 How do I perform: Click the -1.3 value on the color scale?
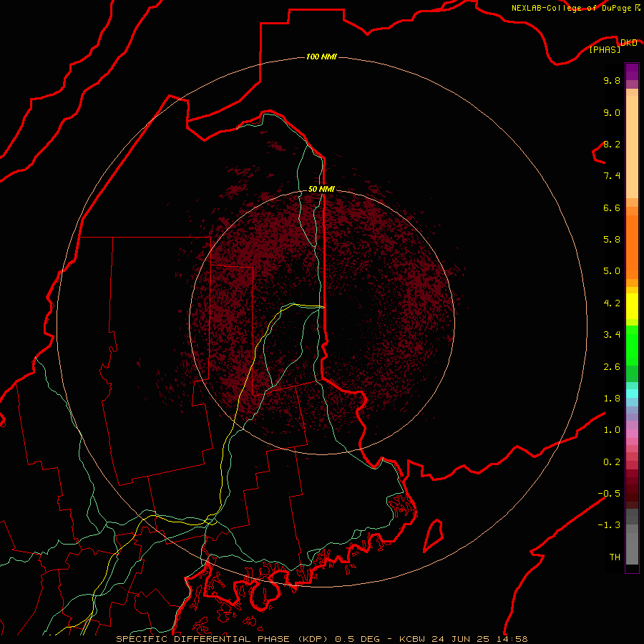point(609,525)
